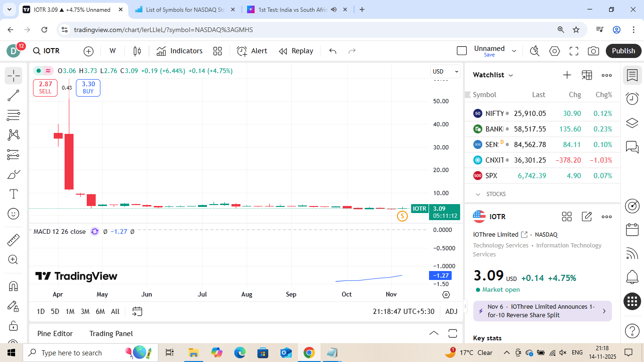This screenshot has width=644, height=362.
Task: Mute audio on the India vs South Africa tab
Action: [x=334, y=9]
